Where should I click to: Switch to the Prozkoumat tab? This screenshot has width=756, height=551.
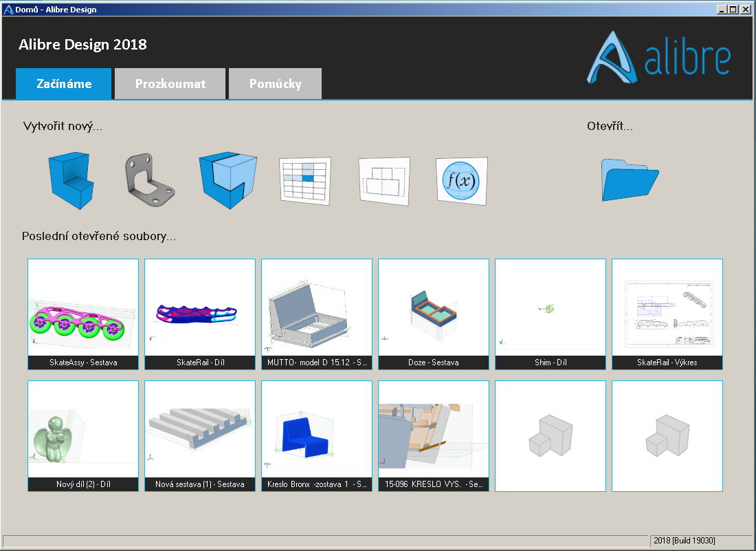pos(170,83)
